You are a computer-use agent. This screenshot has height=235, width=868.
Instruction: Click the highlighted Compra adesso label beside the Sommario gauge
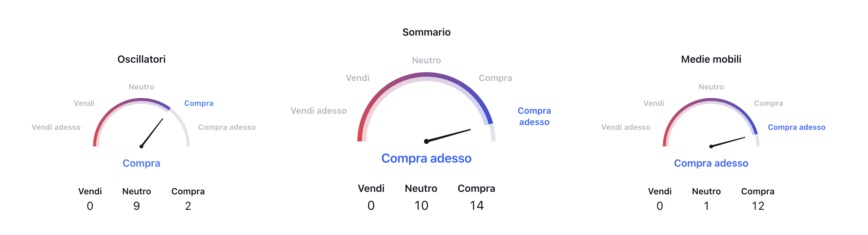click(534, 116)
